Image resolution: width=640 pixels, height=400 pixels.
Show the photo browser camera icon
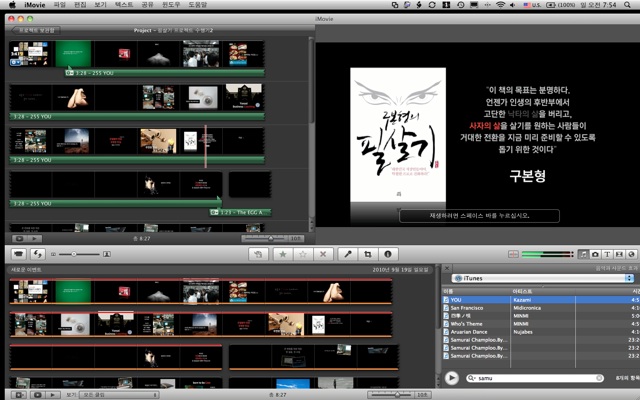click(596, 254)
